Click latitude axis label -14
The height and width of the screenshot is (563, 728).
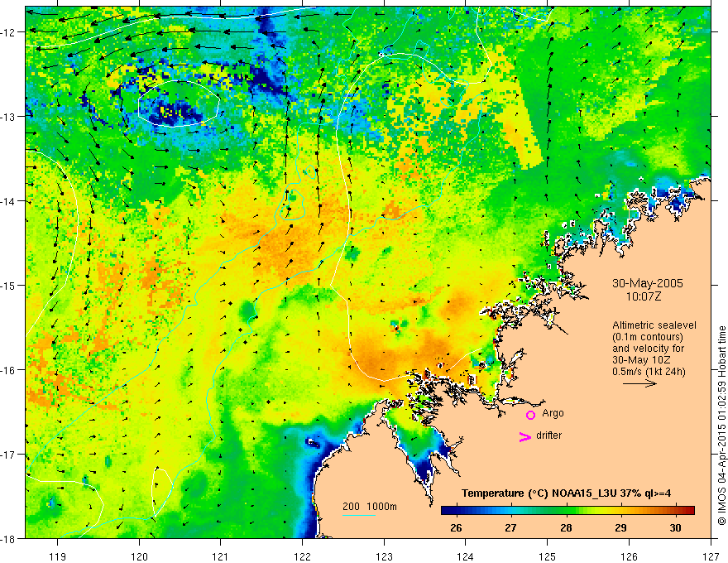[x=8, y=201]
